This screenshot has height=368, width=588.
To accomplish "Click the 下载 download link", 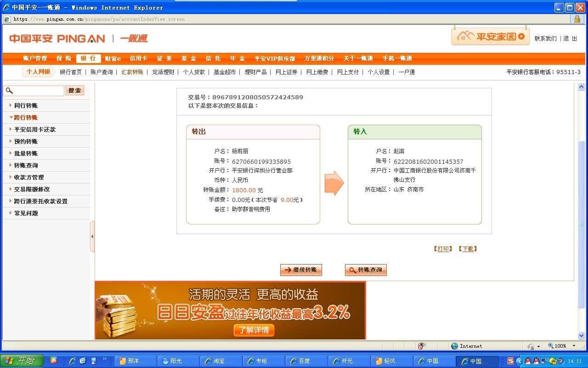I will 468,249.
